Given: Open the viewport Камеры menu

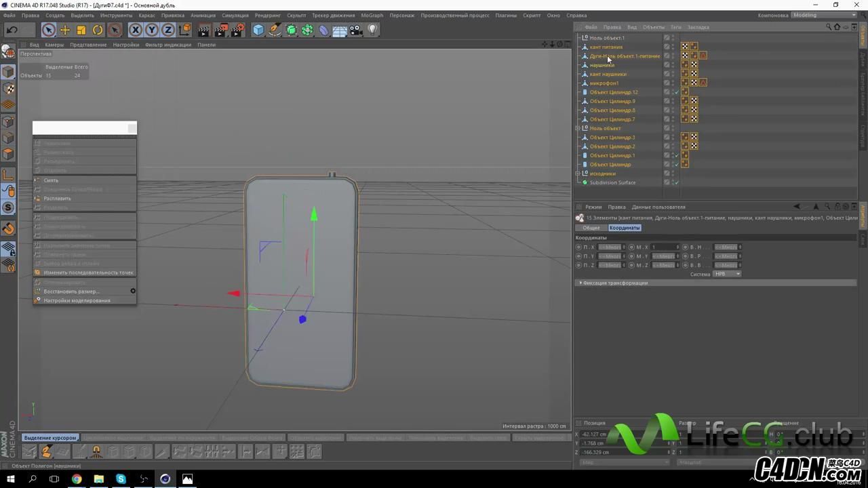Looking at the screenshot, I should click(x=54, y=45).
